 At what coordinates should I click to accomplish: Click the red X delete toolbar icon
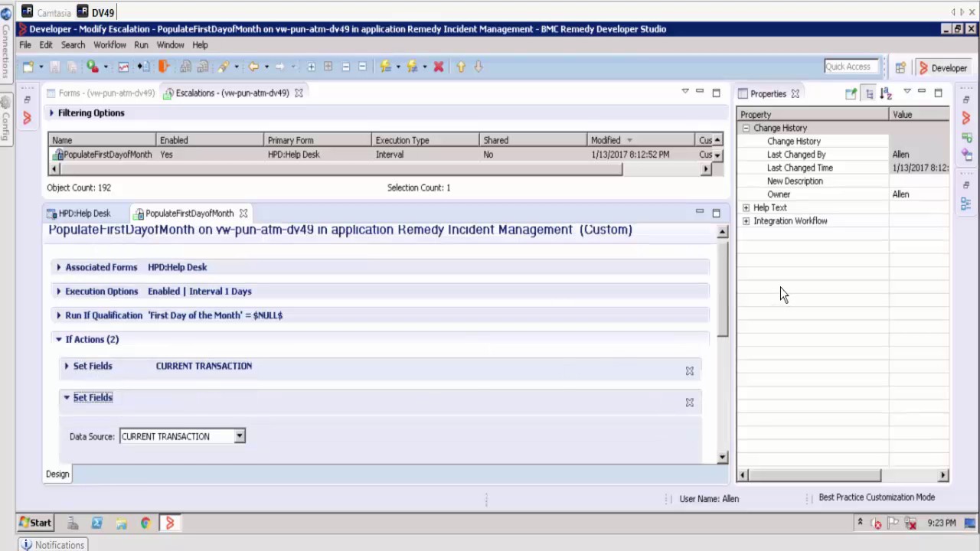click(439, 67)
